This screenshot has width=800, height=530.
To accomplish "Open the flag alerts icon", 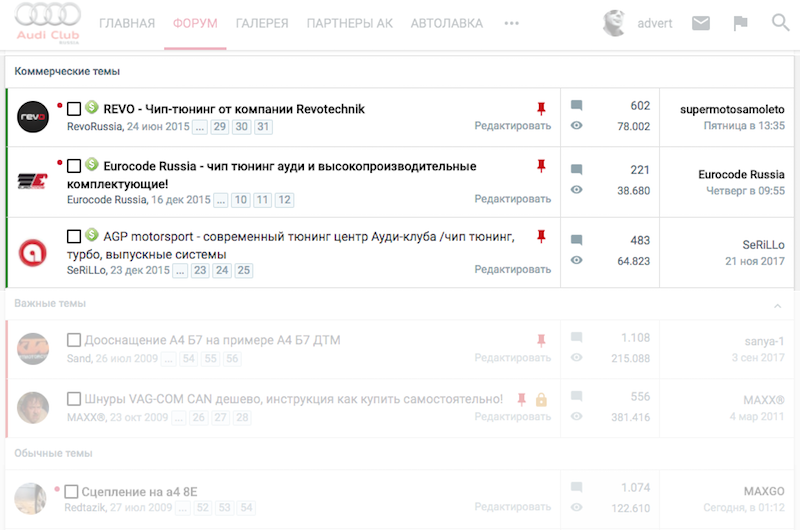I will (x=740, y=23).
